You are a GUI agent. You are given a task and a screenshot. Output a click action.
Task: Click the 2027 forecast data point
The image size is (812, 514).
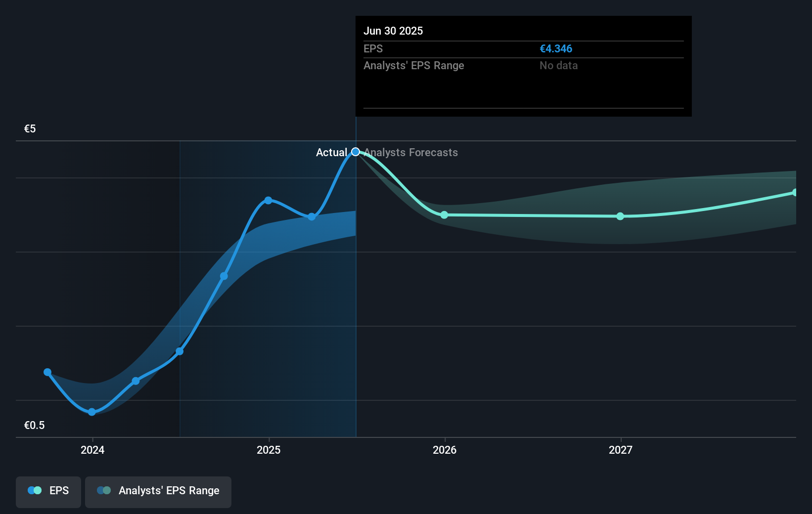620,216
